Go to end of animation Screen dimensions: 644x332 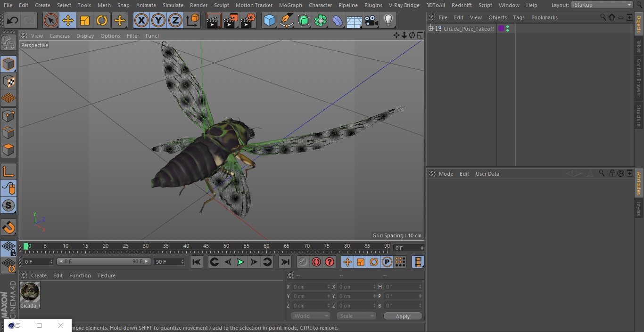[x=285, y=262]
